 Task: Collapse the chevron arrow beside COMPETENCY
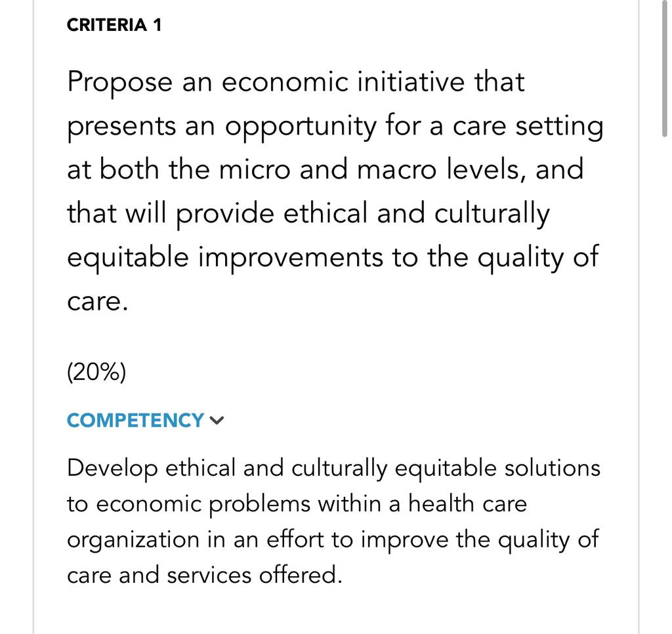(x=217, y=421)
